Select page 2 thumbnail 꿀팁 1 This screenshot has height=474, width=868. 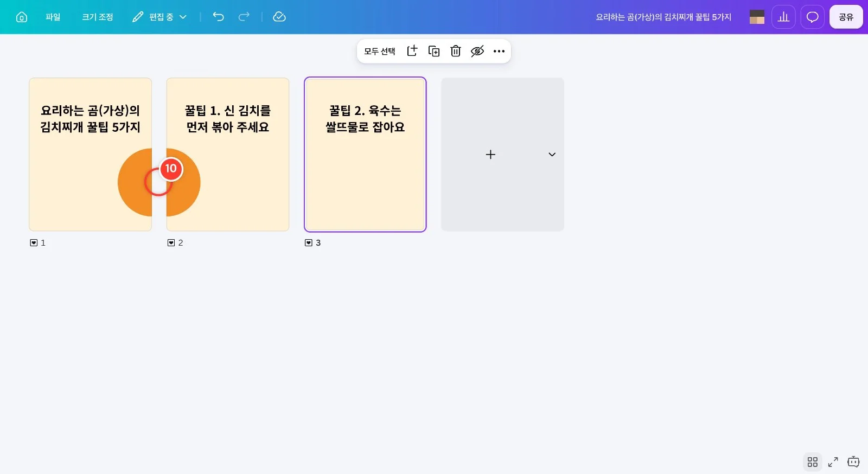point(228,155)
